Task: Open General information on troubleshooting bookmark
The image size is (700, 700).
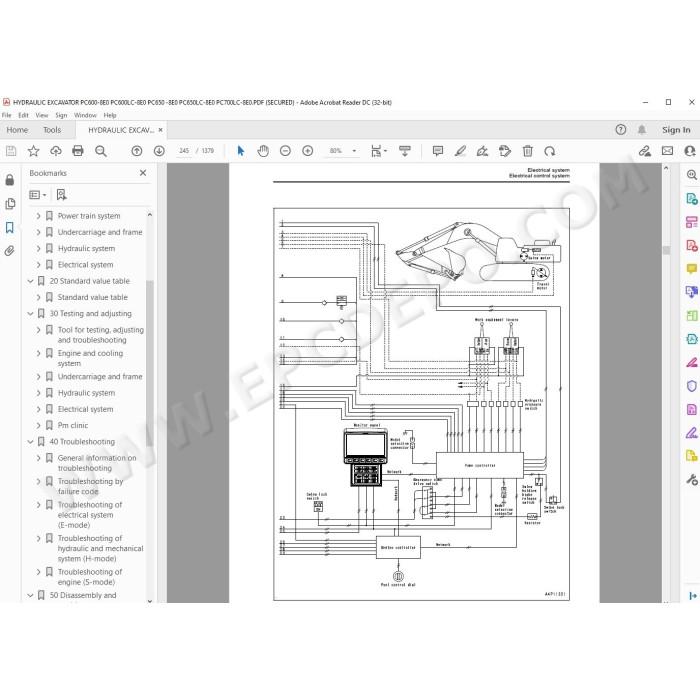Action: (97, 463)
